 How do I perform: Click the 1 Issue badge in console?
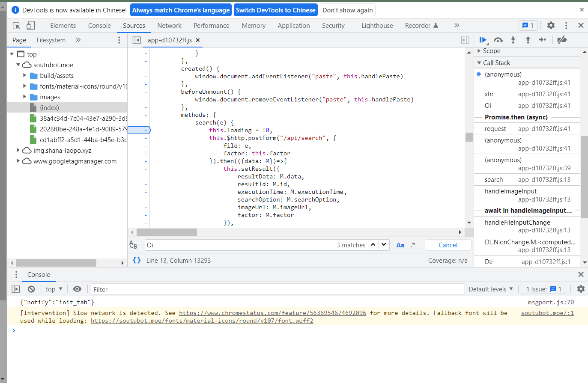(x=543, y=289)
